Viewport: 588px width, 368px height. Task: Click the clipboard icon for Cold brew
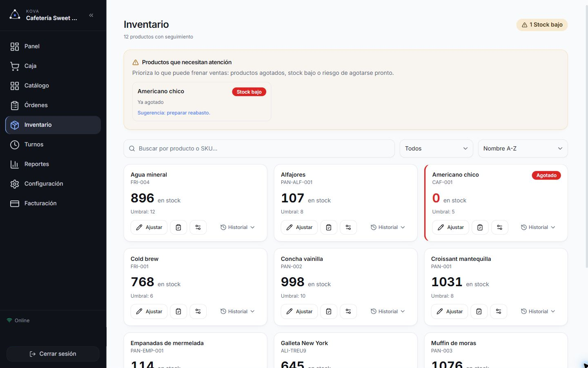tap(178, 312)
